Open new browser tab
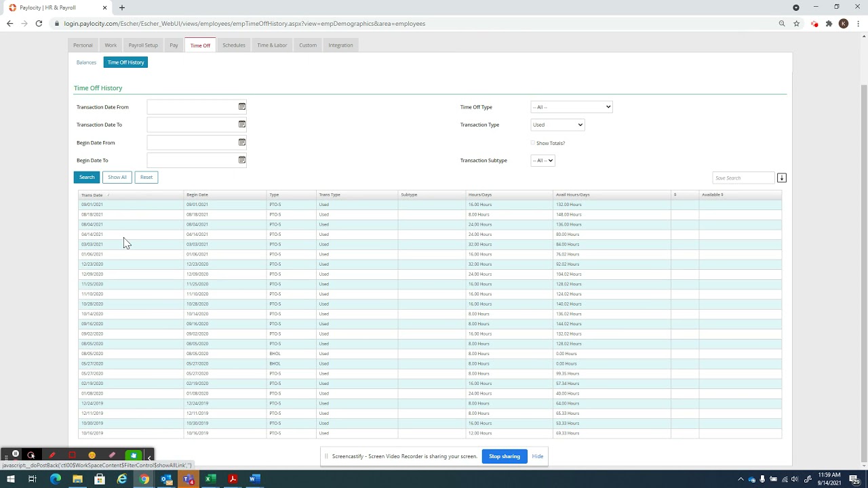This screenshot has width=868, height=488. pos(122,7)
